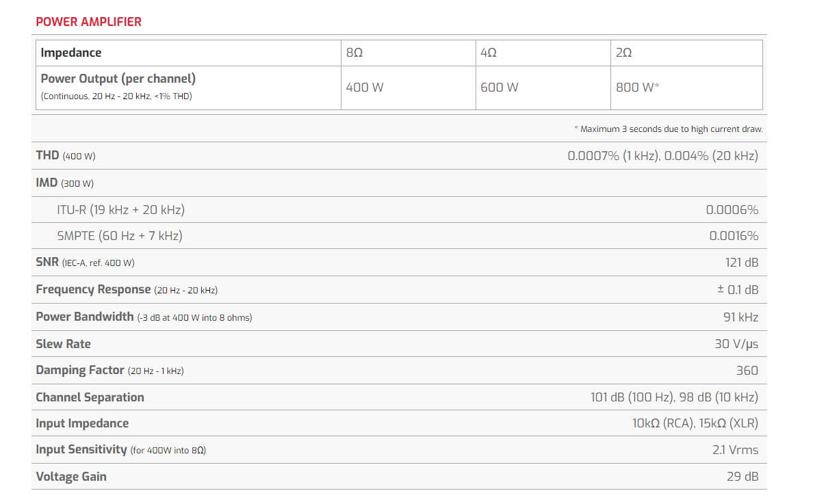Click the SMPTE (60 Hz + 7 kHz) label

click(120, 236)
